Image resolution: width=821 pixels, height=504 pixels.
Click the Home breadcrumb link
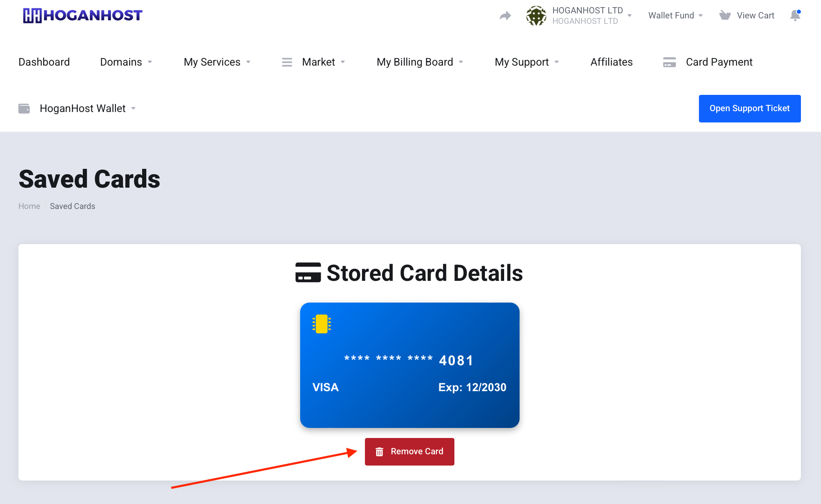(x=29, y=206)
